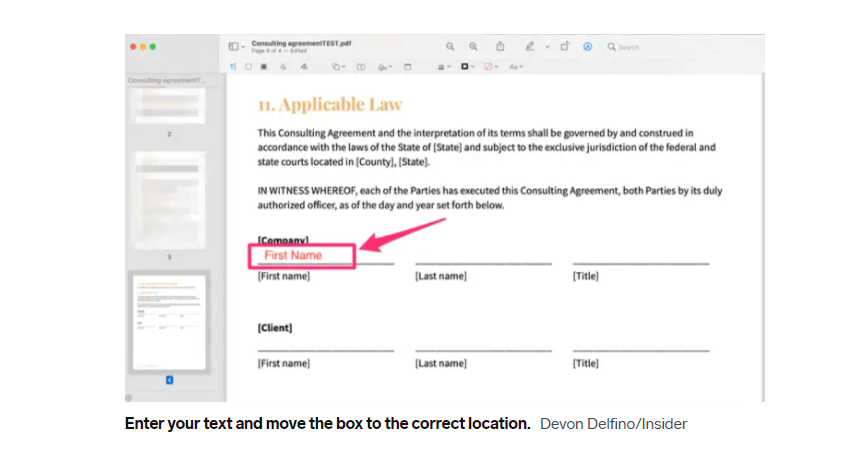Open the text style Aa dropdown
This screenshot has width=864, height=459.
[516, 67]
